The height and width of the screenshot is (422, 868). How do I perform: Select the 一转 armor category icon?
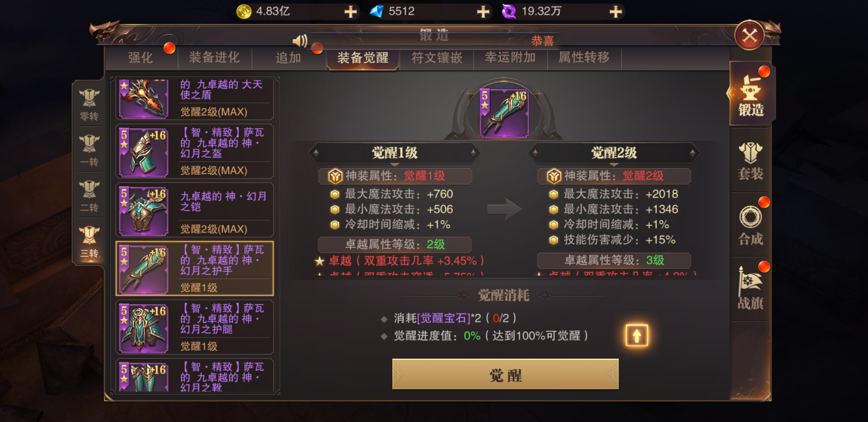pyautogui.click(x=89, y=150)
